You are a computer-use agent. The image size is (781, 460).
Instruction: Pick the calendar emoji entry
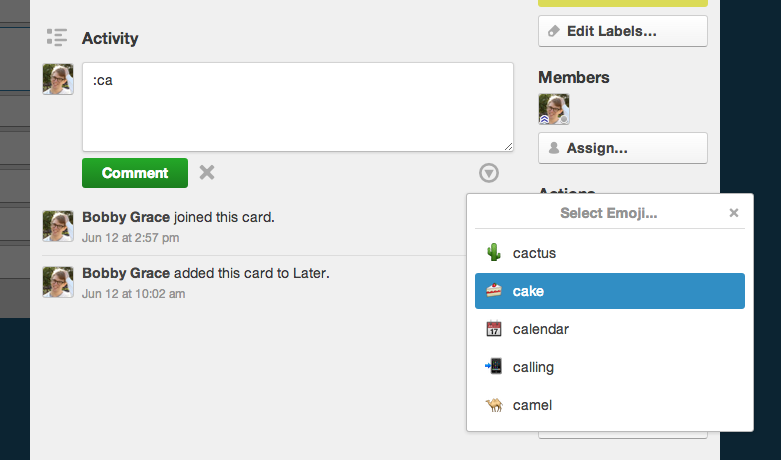click(610, 329)
